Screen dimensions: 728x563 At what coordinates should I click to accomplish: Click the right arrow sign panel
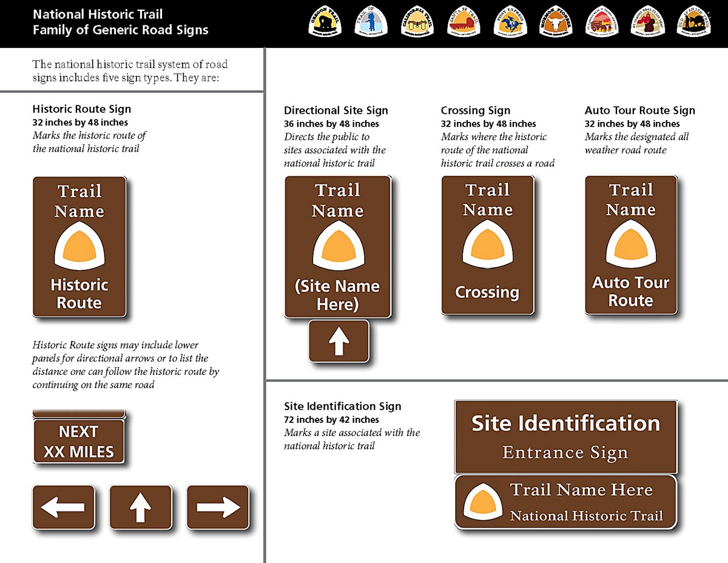(x=218, y=507)
